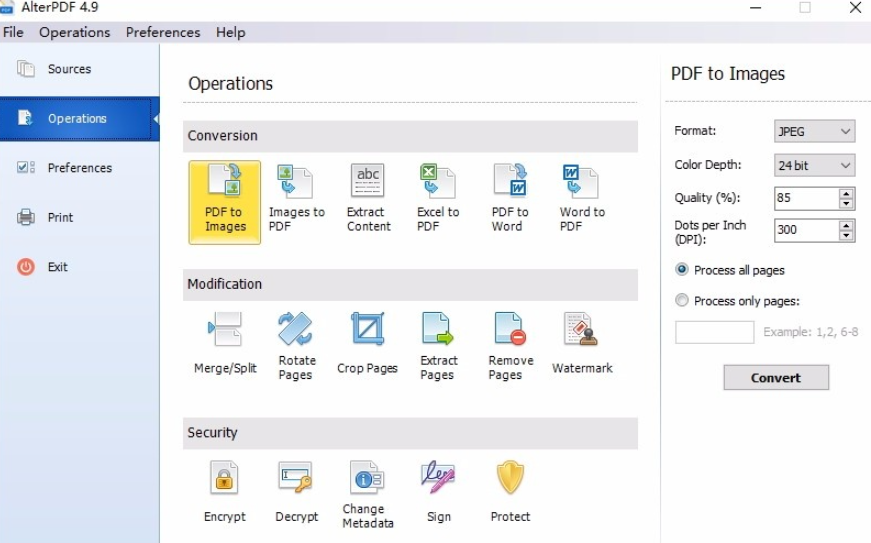Screen dimensions: 871x543
Task: Decrease Quality percentage with down arrow
Action: click(x=846, y=204)
